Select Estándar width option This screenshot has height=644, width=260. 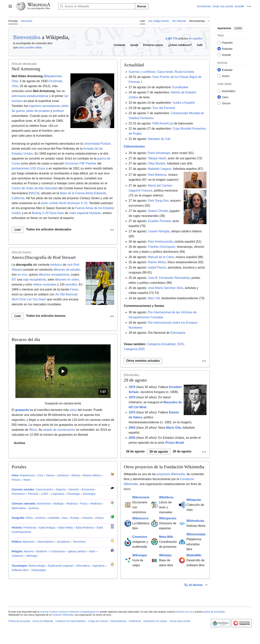(x=219, y=70)
